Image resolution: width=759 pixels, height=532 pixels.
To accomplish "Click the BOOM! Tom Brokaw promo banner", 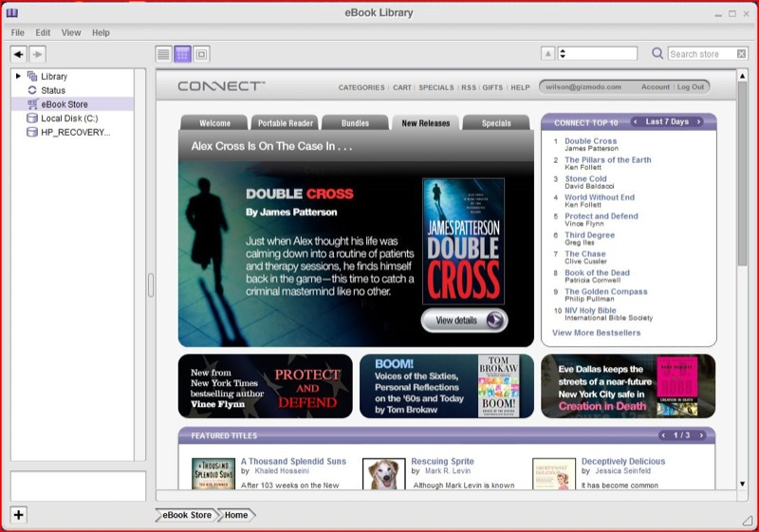I will pyautogui.click(x=447, y=386).
